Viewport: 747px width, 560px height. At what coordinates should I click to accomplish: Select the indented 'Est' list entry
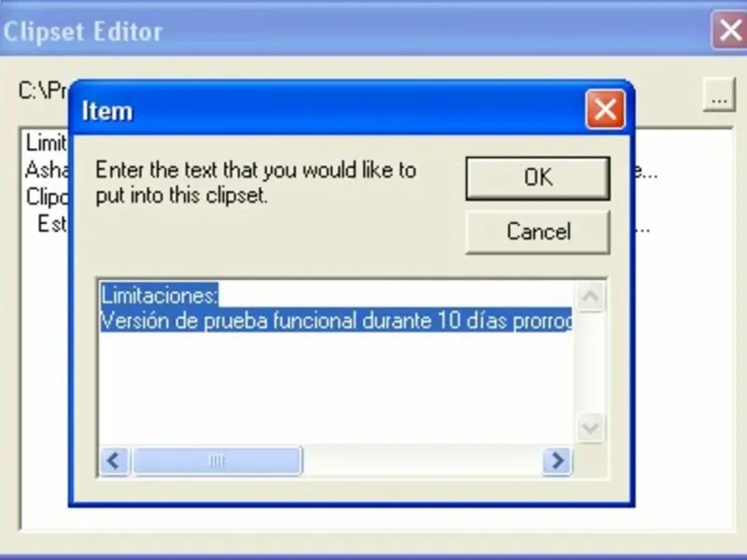click(x=51, y=224)
